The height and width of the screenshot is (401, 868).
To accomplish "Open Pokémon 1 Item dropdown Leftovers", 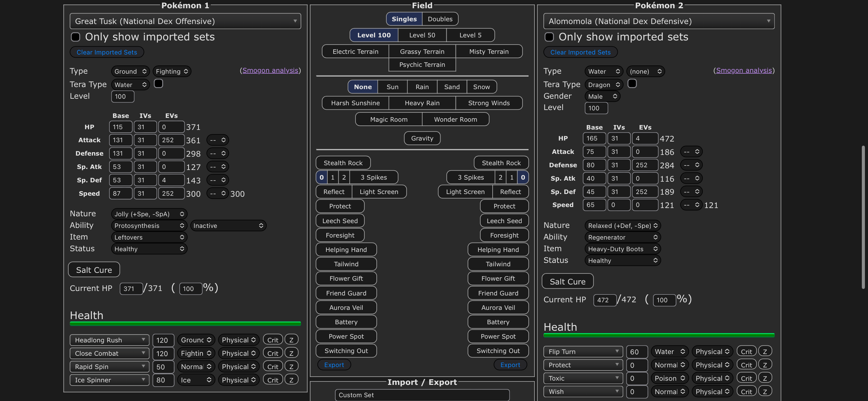I will [x=149, y=237].
